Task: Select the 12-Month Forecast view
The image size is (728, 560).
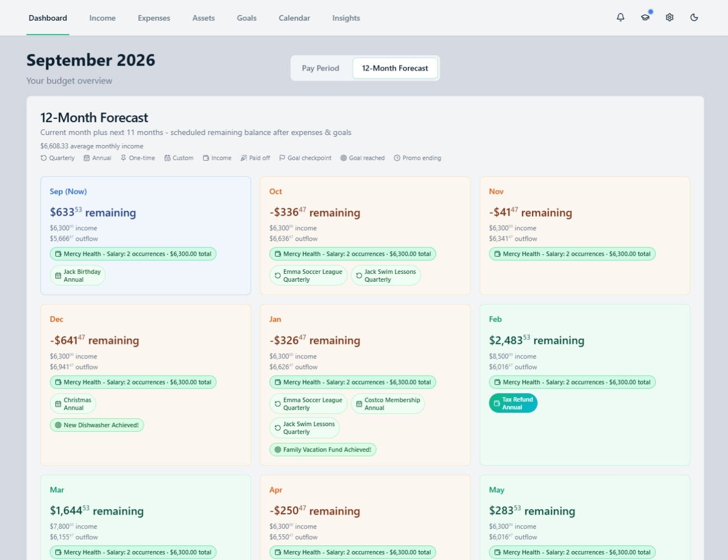Action: click(395, 68)
